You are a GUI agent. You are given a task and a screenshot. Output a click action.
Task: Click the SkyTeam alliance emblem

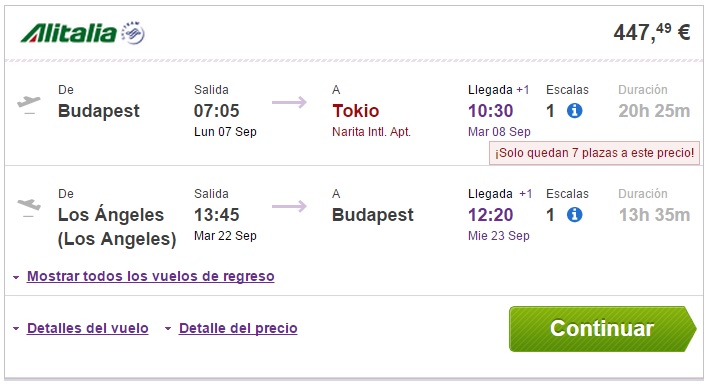(132, 33)
